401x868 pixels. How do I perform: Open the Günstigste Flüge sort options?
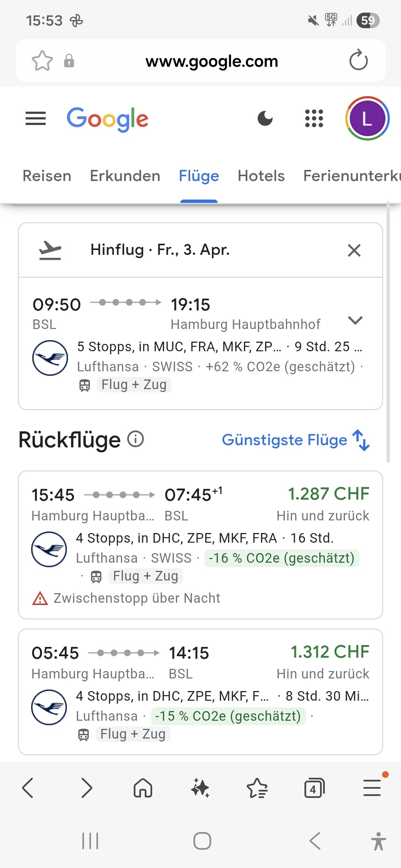click(x=295, y=440)
